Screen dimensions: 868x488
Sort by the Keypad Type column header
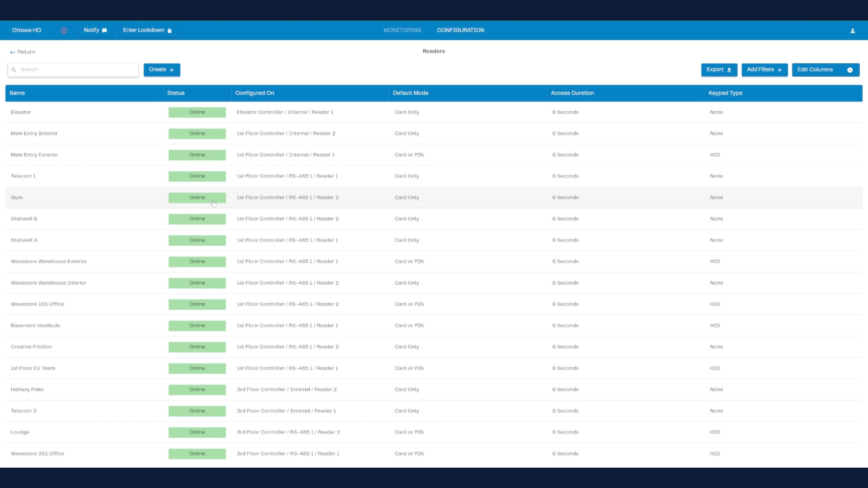(x=725, y=93)
